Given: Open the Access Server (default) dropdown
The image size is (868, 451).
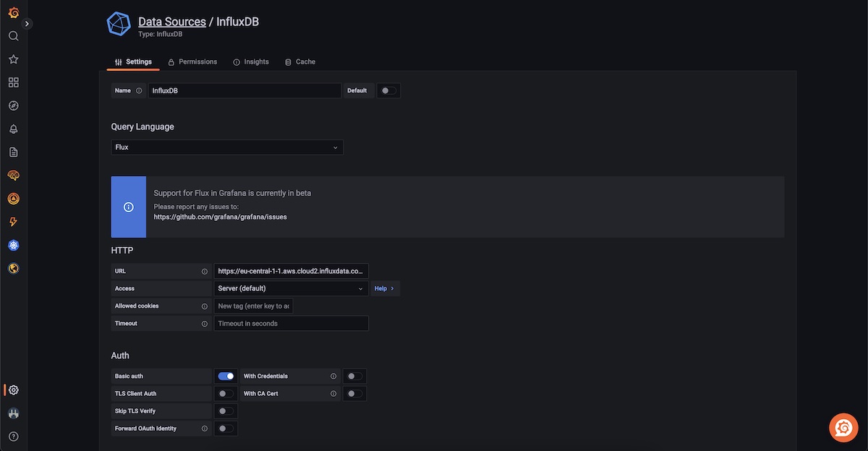Looking at the screenshot, I should 292,288.
